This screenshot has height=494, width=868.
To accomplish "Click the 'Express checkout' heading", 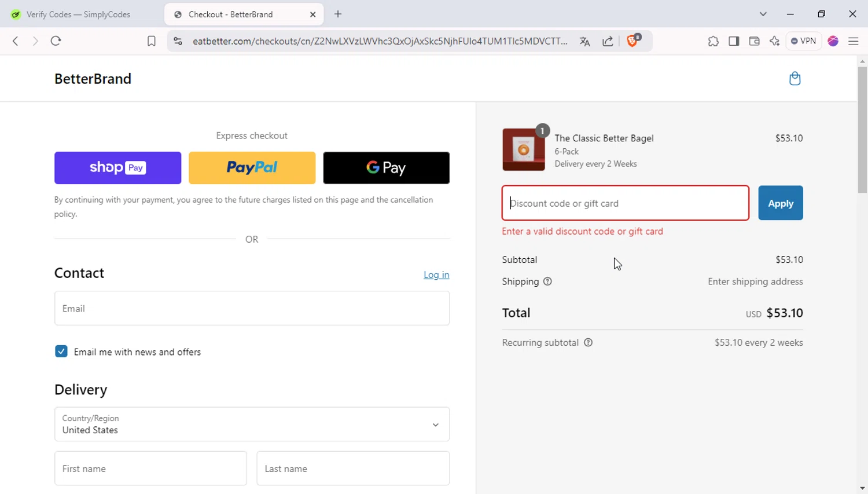I will pos(252,136).
